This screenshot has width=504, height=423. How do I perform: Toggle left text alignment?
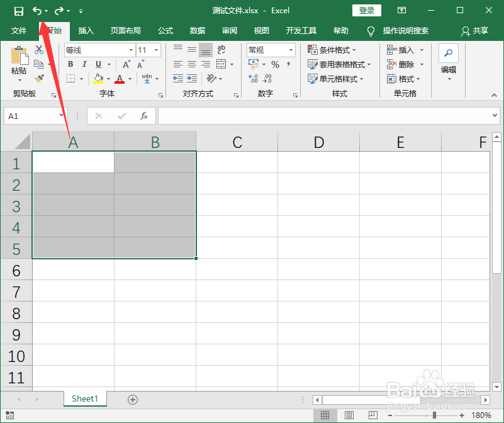tap(177, 64)
